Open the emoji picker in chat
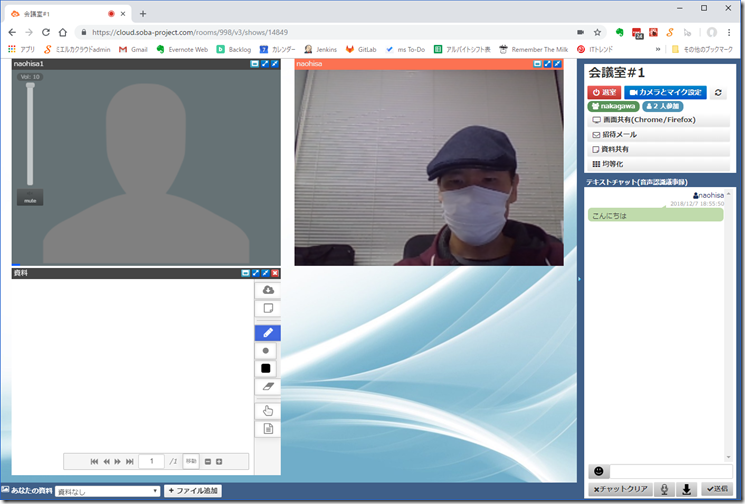This screenshot has height=504, width=745. tap(599, 471)
